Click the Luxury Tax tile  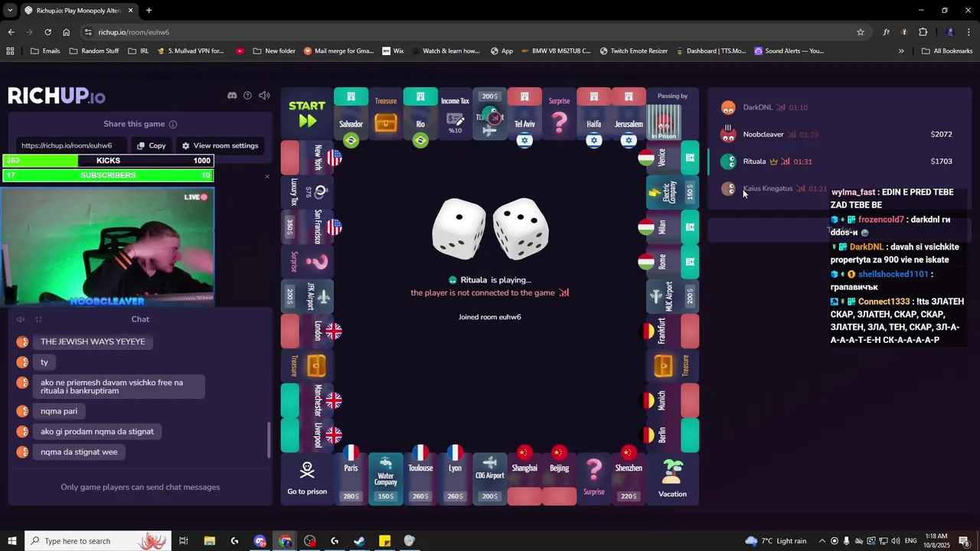(307, 192)
